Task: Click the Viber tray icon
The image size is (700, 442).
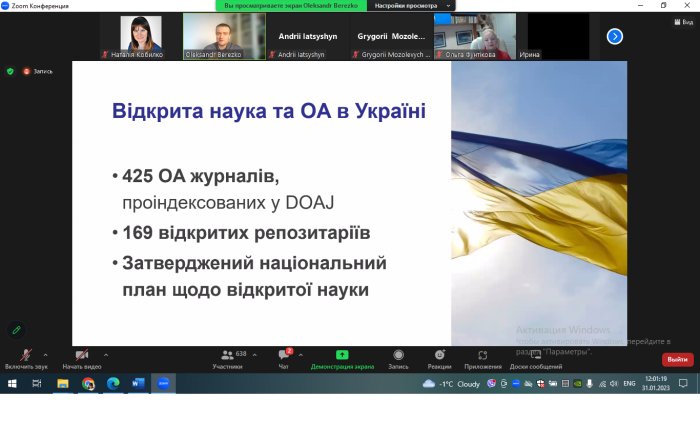Action: 492,384
